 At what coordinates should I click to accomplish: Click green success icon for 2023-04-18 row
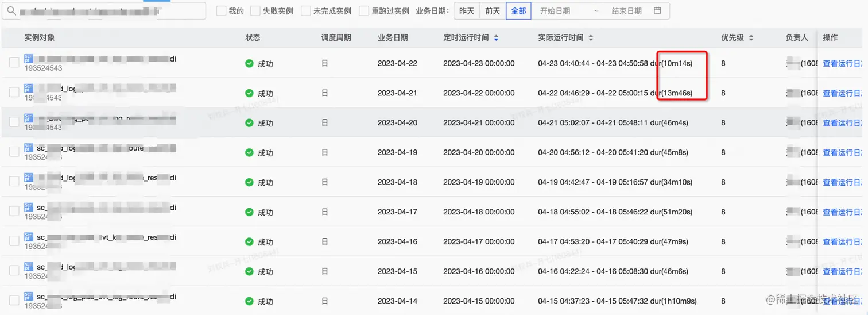249,182
